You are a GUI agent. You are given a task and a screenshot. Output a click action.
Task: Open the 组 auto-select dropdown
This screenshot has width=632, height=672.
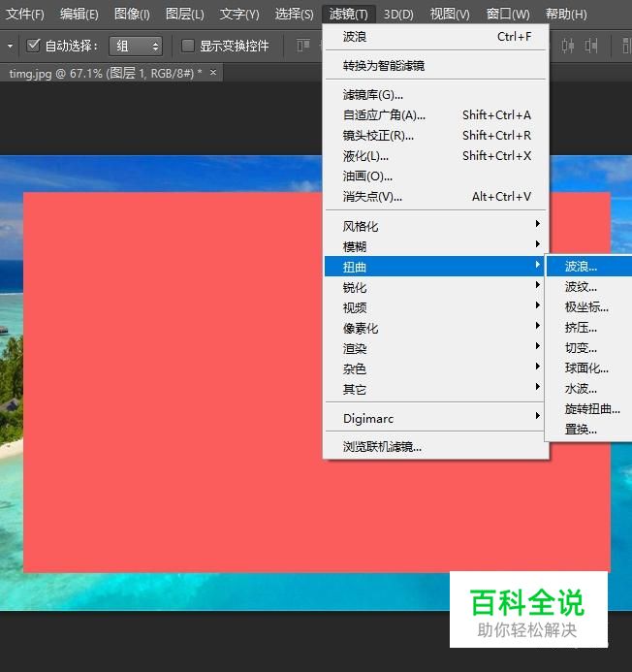[x=136, y=46]
